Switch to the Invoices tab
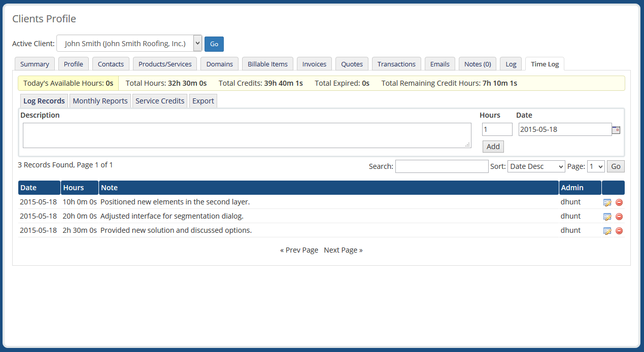The image size is (644, 352). click(x=314, y=63)
